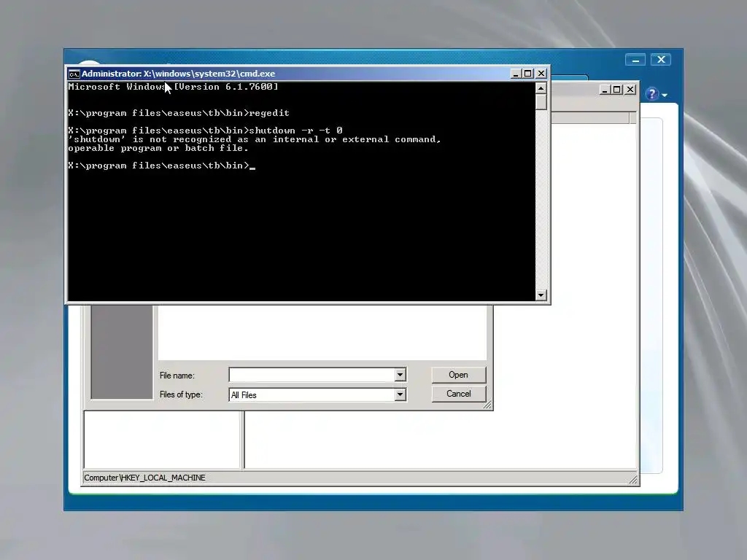The height and width of the screenshot is (560, 747).
Task: Minimize the outer blue application window
Action: [x=635, y=60]
